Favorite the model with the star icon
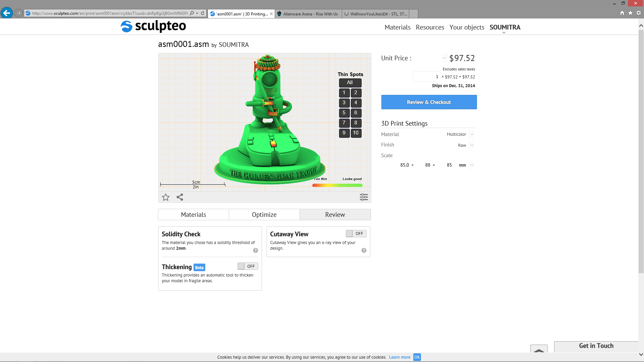This screenshot has width=644, height=362. (166, 197)
